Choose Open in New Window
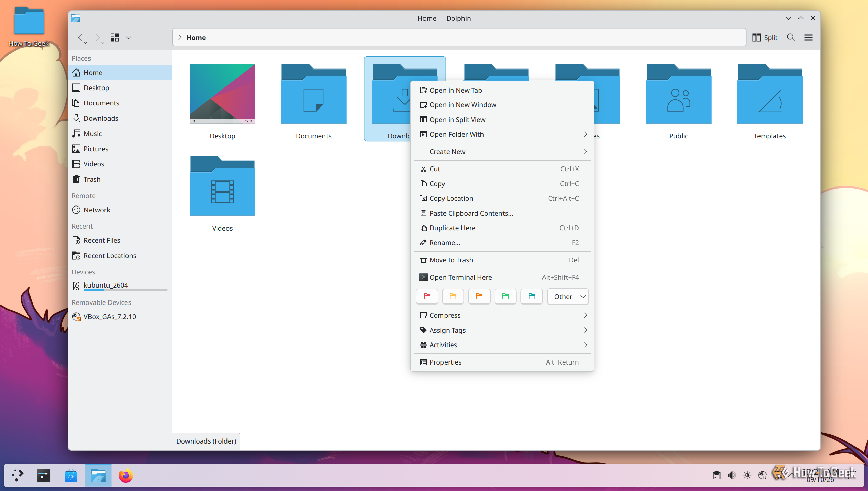 502,105
